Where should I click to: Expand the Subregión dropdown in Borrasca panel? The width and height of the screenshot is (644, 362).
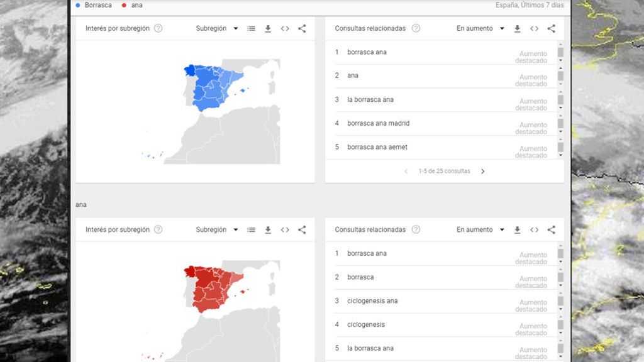[217, 28]
